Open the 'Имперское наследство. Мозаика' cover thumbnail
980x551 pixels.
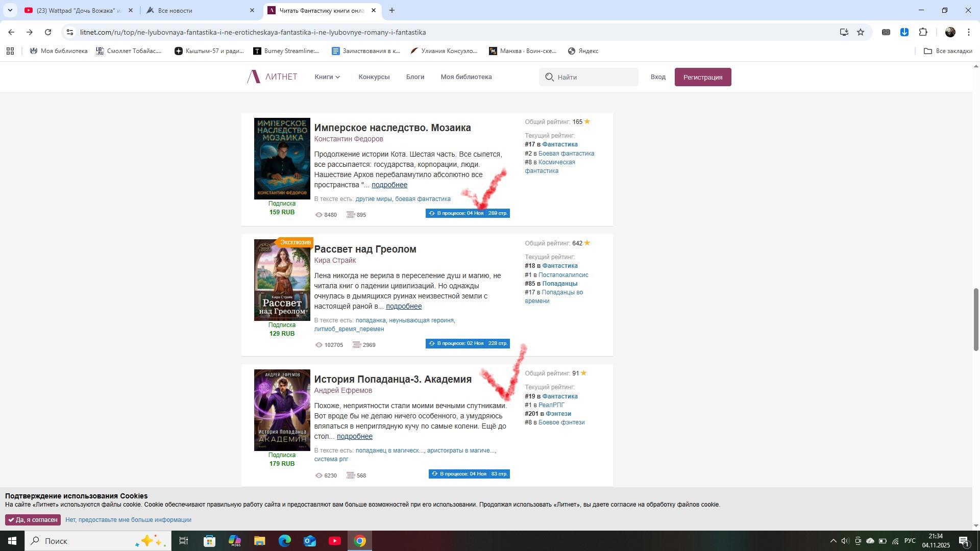coord(282,159)
